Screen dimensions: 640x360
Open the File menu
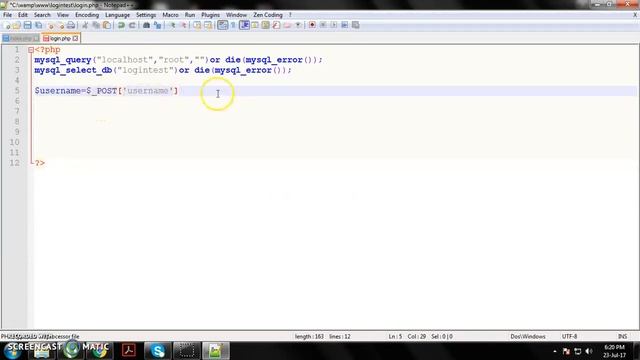point(7,15)
